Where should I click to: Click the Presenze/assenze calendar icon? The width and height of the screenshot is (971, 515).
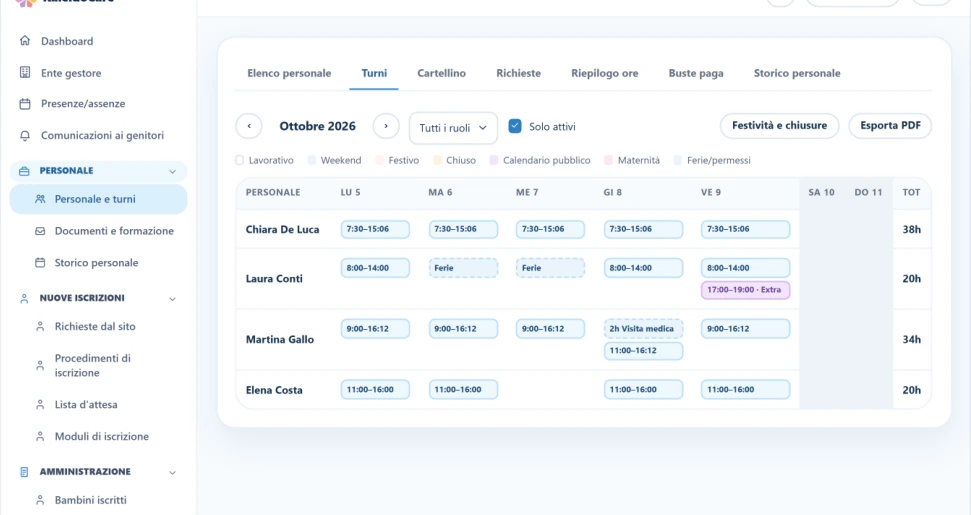(25, 103)
